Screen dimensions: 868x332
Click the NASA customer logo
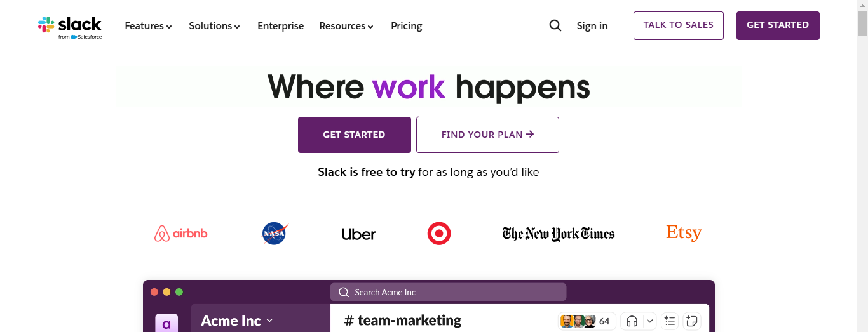coord(275,234)
